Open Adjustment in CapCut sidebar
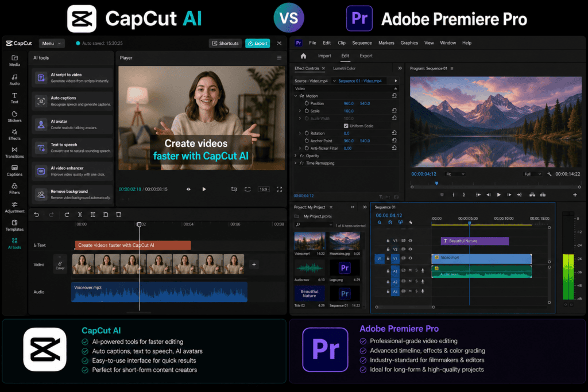The height and width of the screenshot is (392, 588). (14, 207)
